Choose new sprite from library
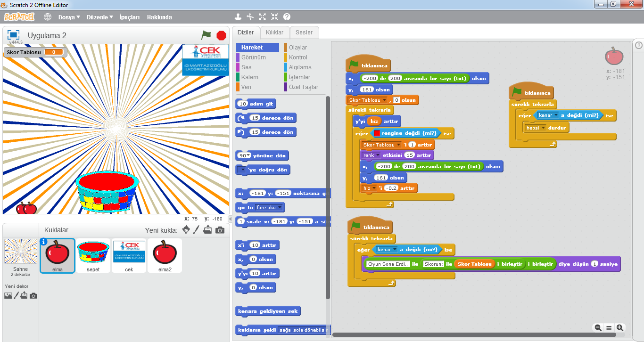Viewport: 644px width, 342px height. click(x=187, y=230)
